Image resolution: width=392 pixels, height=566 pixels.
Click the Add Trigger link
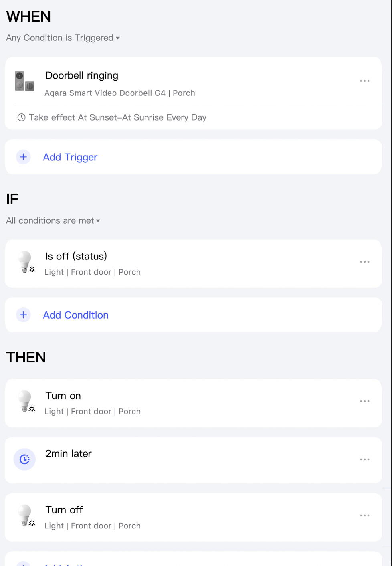tap(70, 157)
